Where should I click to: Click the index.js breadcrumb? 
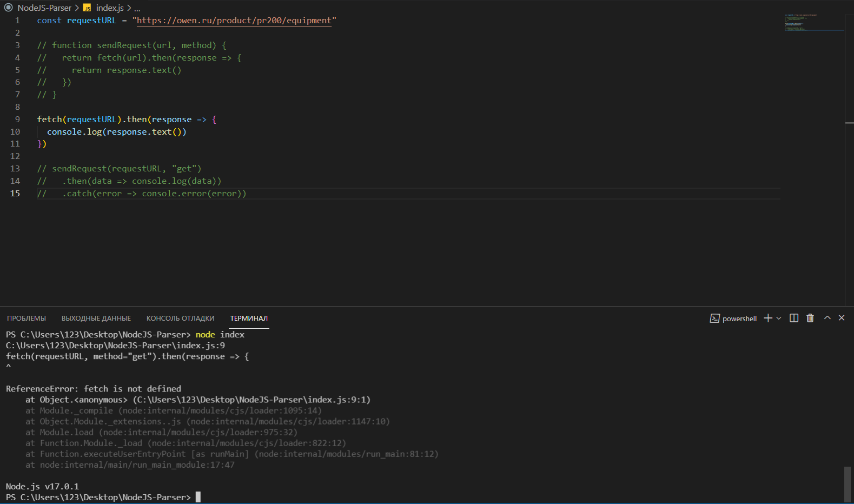point(110,8)
